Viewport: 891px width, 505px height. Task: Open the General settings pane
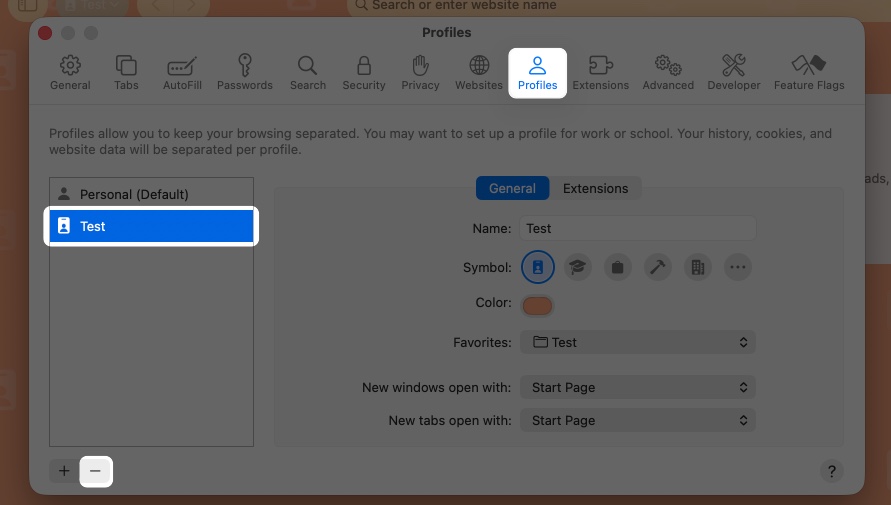(70, 73)
